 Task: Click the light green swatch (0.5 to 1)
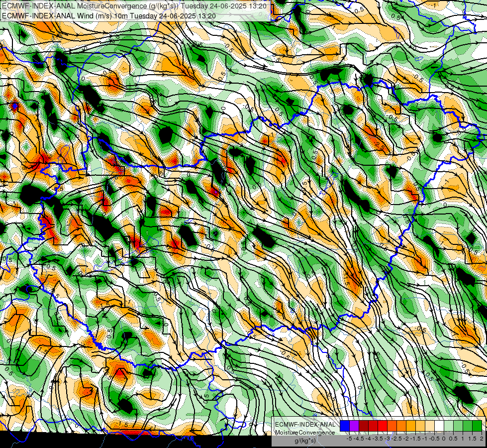[458, 426]
